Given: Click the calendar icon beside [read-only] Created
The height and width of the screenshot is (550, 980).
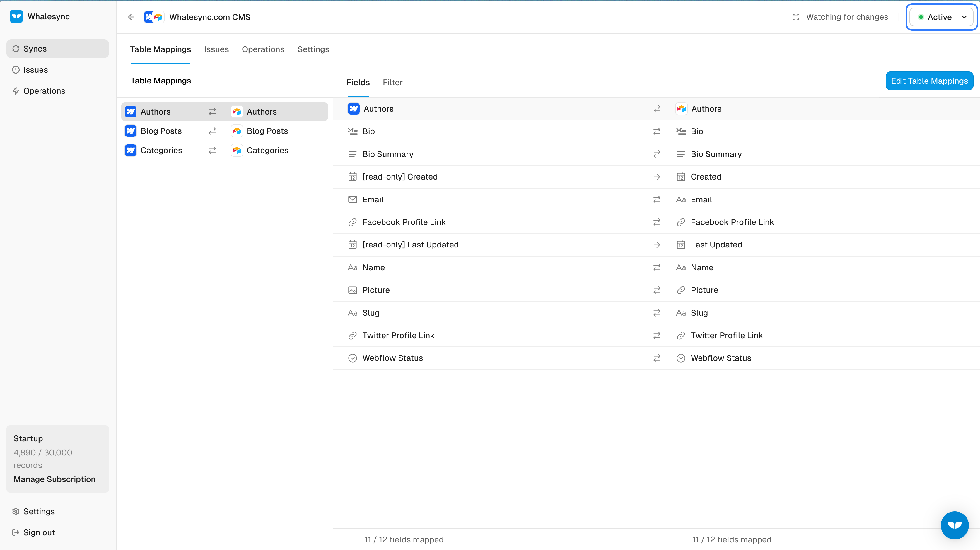Looking at the screenshot, I should [353, 177].
